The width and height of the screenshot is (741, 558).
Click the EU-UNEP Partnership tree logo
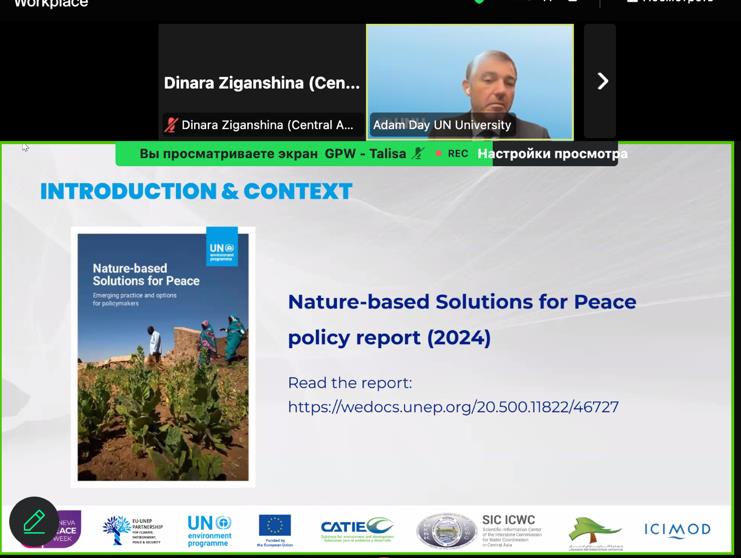coord(131,530)
